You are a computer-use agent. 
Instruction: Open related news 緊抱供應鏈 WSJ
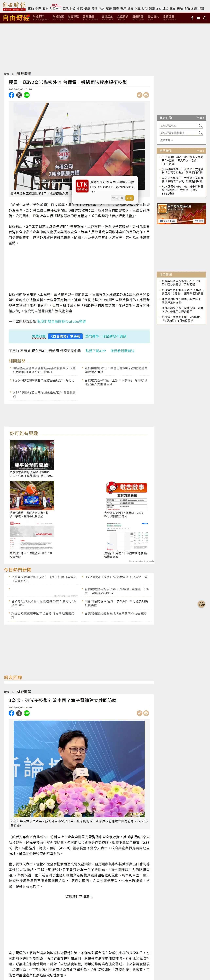[116, 370]
